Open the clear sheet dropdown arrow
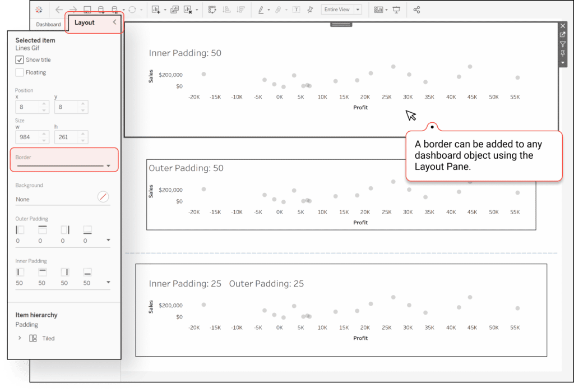 click(x=197, y=10)
